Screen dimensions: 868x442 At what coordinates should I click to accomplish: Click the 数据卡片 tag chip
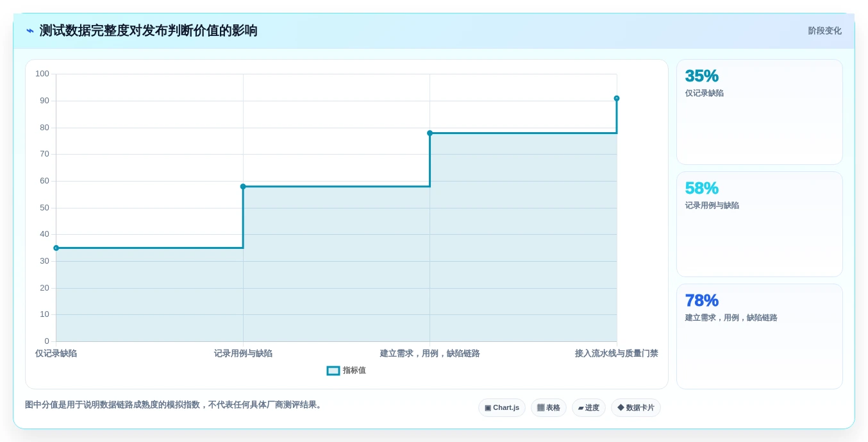[x=636, y=407]
